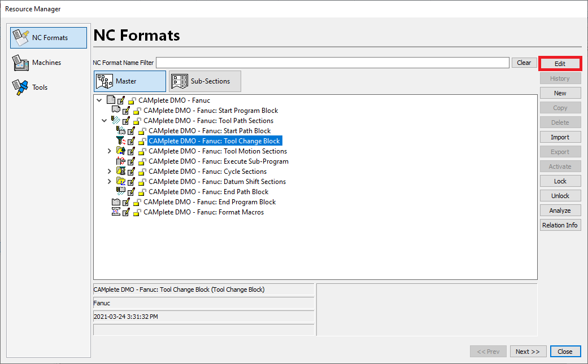The width and height of the screenshot is (588, 364).
Task: Switch to the Master view
Action: pos(130,81)
